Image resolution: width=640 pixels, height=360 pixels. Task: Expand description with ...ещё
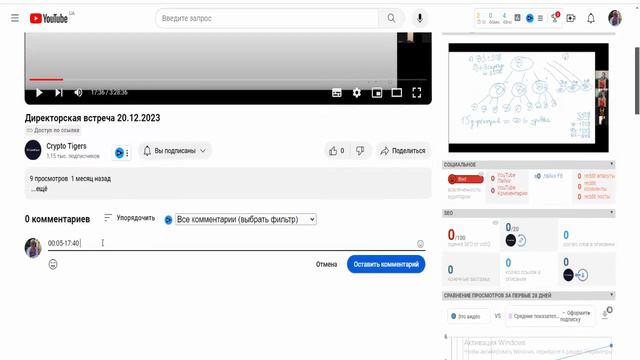[39, 189]
